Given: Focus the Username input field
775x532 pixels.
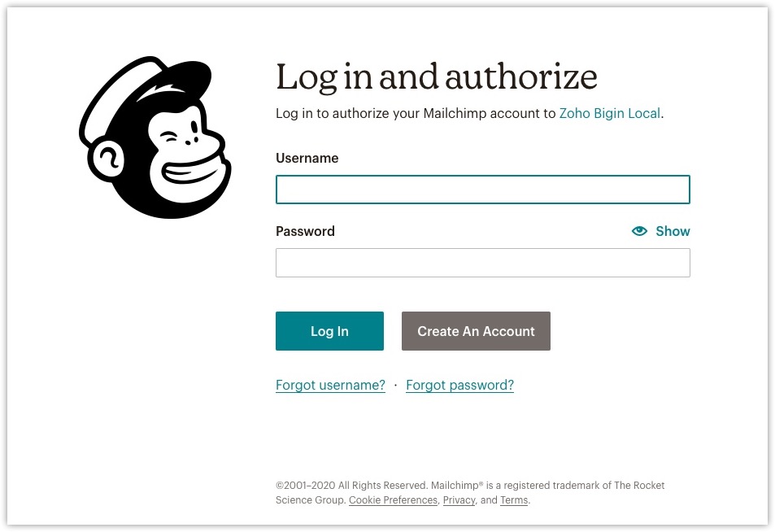Looking at the screenshot, I should click(482, 190).
